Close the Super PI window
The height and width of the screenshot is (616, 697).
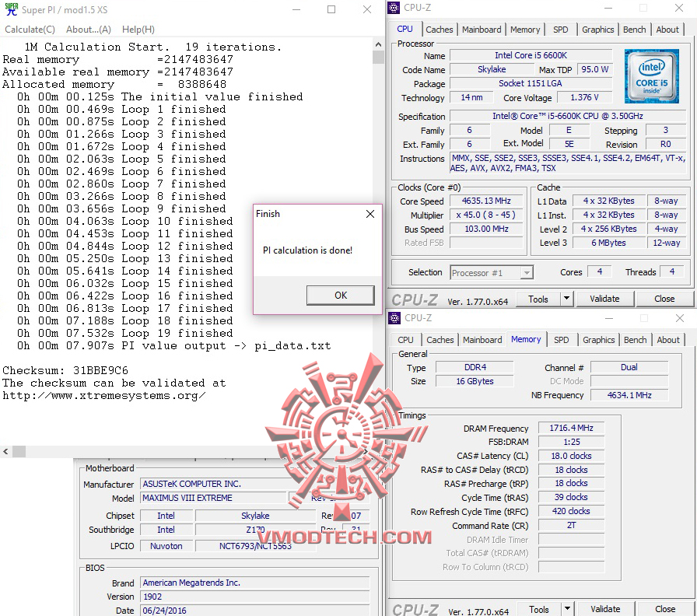coord(366,9)
